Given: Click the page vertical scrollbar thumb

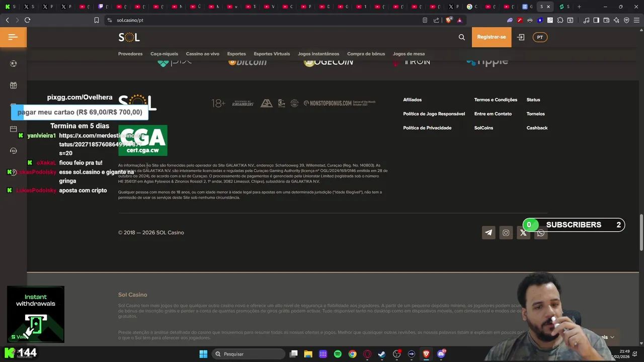Looking at the screenshot, I should pyautogui.click(x=641, y=232).
